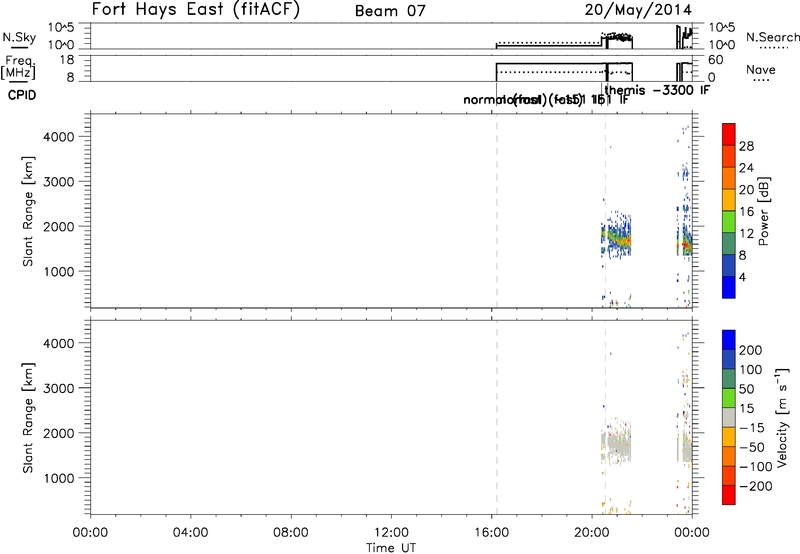This screenshot has height=554, width=800.
Task: Select the "N.Search" legend label
Action: click(772, 37)
